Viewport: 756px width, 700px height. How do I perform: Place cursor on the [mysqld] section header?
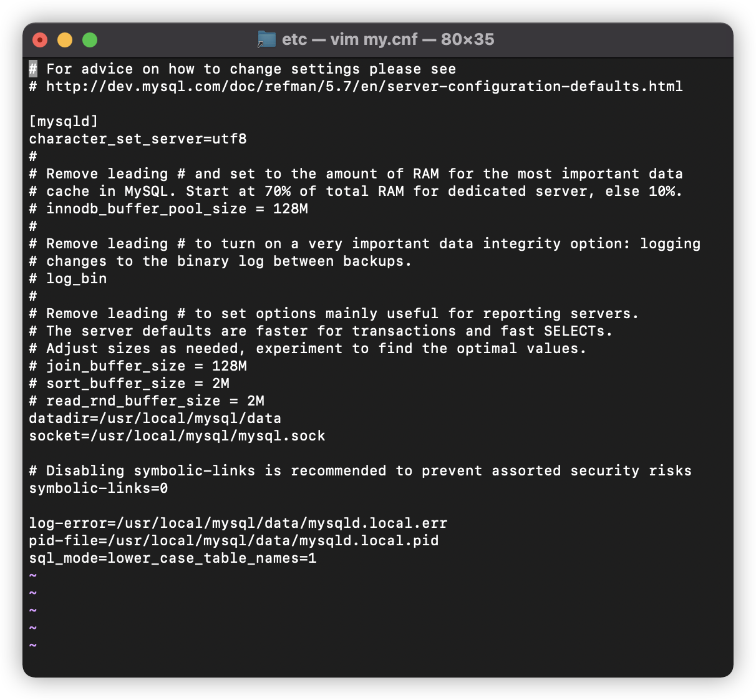click(x=64, y=121)
